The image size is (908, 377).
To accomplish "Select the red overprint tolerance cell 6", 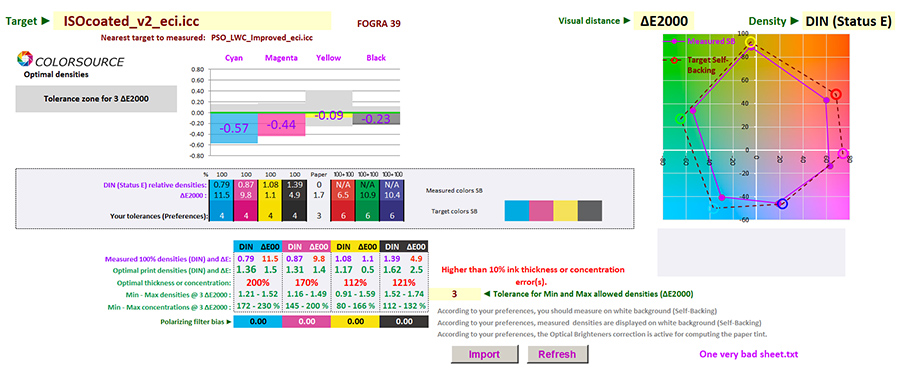I will pyautogui.click(x=342, y=216).
